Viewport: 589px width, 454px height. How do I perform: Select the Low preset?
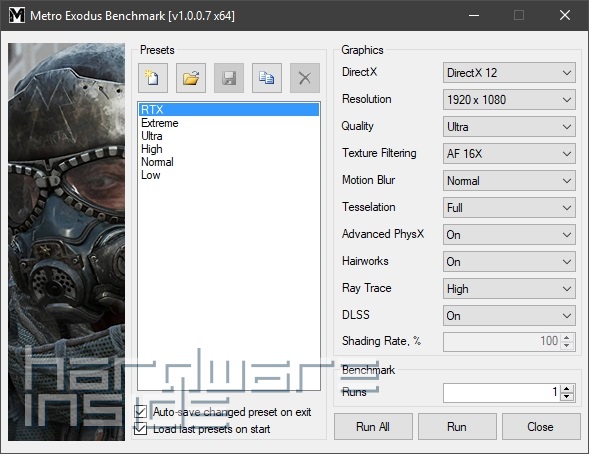point(229,175)
